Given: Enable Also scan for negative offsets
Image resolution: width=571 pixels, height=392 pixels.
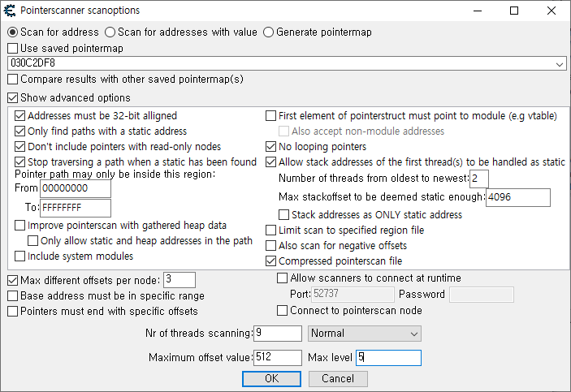Looking at the screenshot, I should tap(270, 246).
